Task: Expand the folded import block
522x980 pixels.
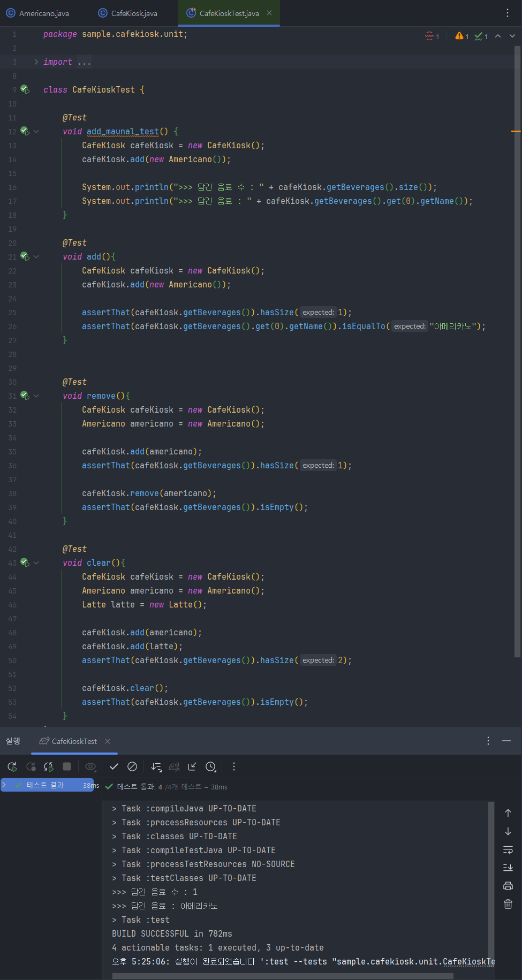Action: [x=36, y=62]
